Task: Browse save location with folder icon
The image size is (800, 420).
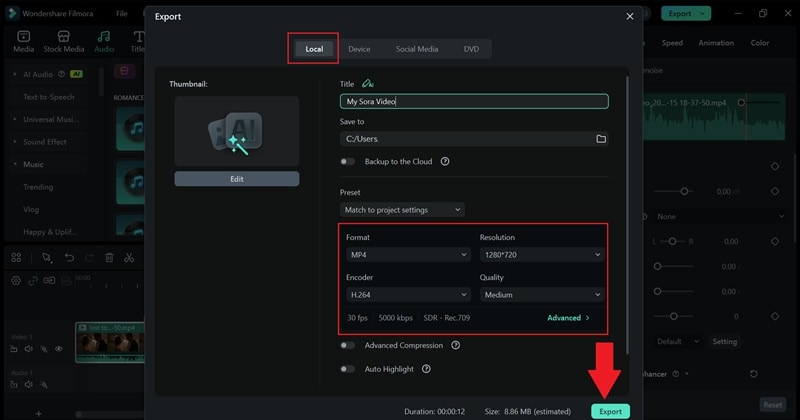Action: pos(601,139)
